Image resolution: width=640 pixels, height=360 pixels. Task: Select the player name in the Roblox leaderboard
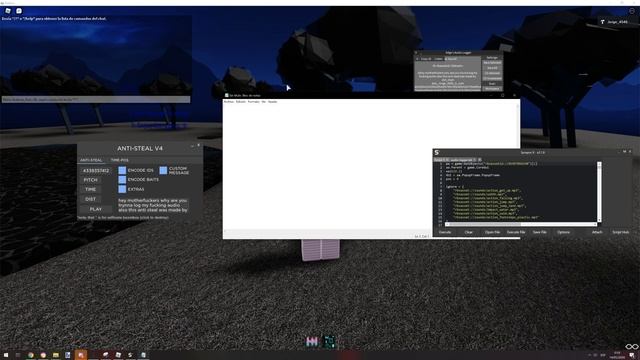[x=617, y=22]
